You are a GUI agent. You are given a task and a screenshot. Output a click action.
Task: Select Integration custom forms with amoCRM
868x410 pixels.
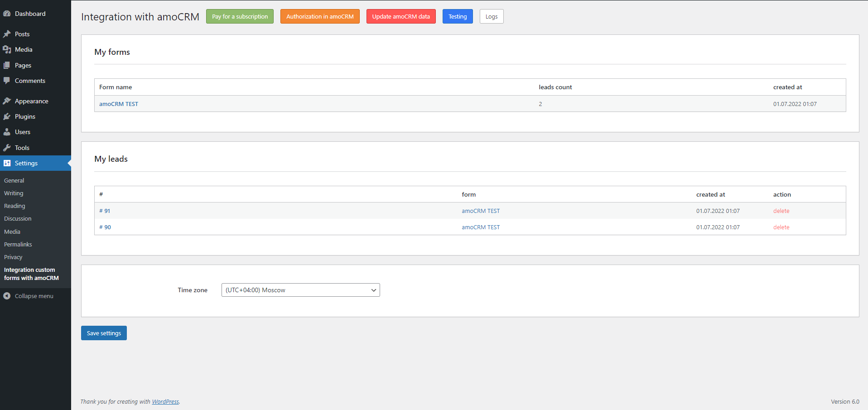coord(31,274)
